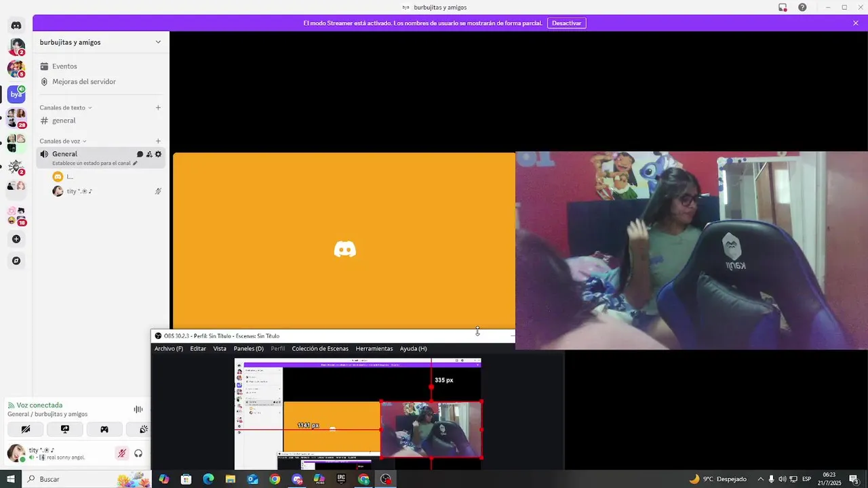Viewport: 868px width, 488px height.
Task: Click the OBS preview canvas
Action: 358,413
